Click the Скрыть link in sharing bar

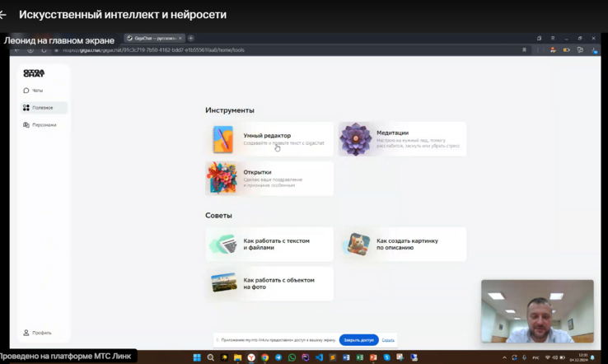pos(388,340)
